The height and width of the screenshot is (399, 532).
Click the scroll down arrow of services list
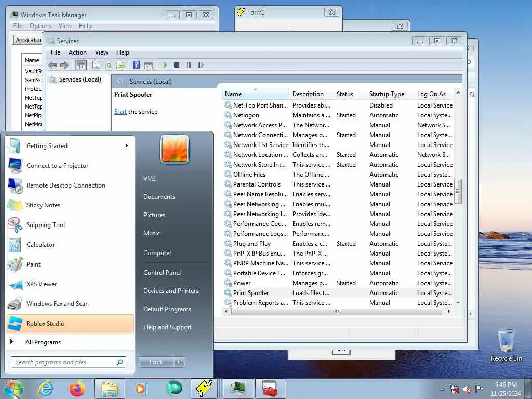(x=458, y=302)
